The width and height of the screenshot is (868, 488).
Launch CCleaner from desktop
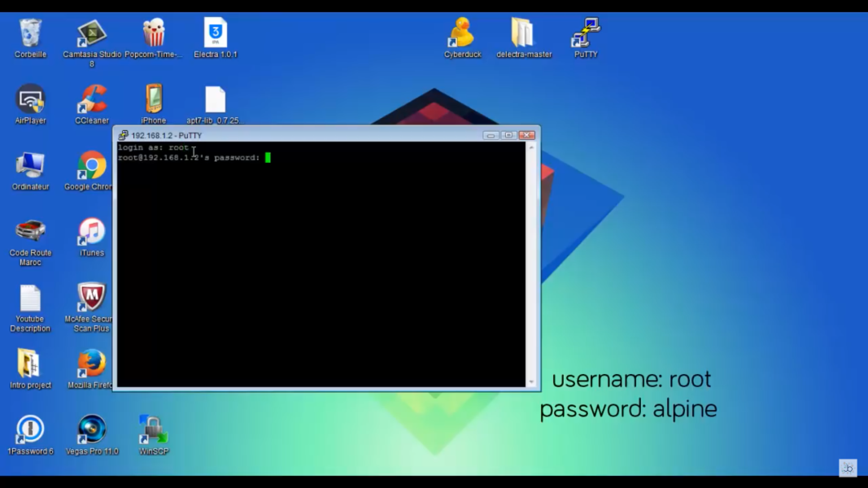tap(92, 100)
